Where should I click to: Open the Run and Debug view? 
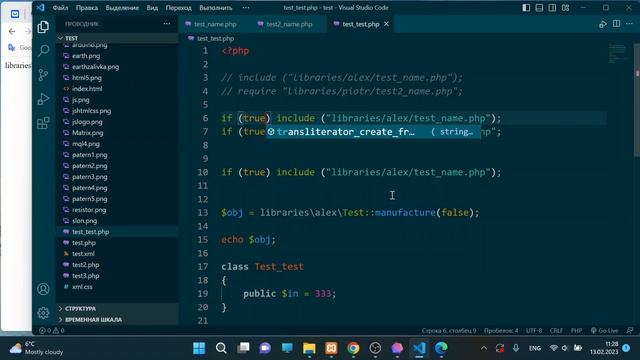pos(43,99)
